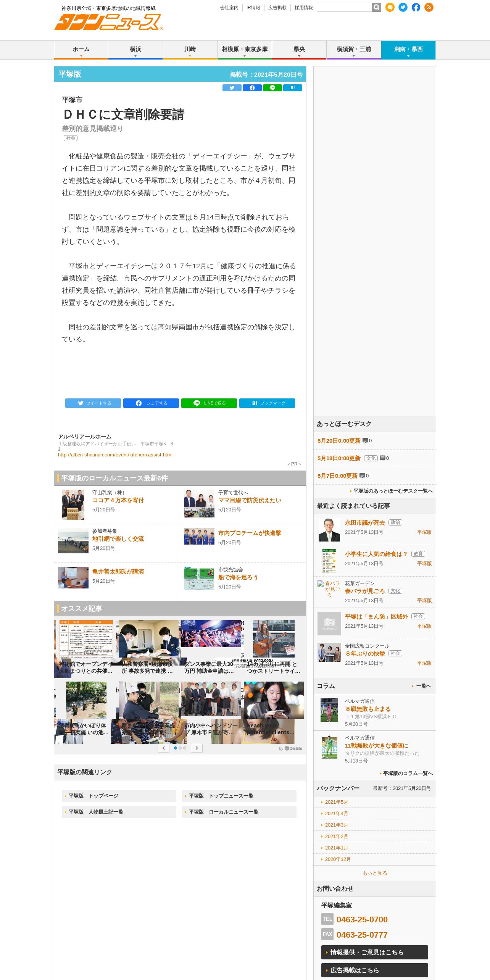Click NO PHOTO thumbnail for まん防 article
Image resolution: width=490 pixels, height=980 pixels.
click(x=329, y=624)
